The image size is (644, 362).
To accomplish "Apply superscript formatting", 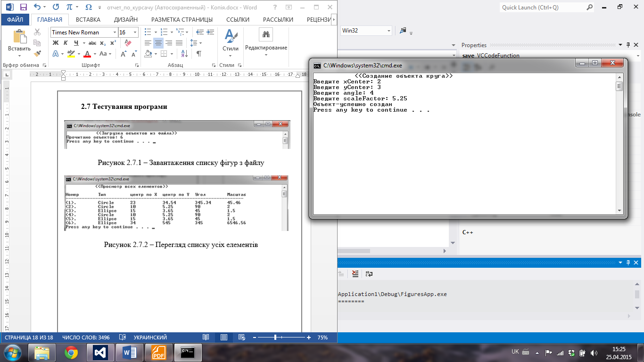I will point(113,43).
